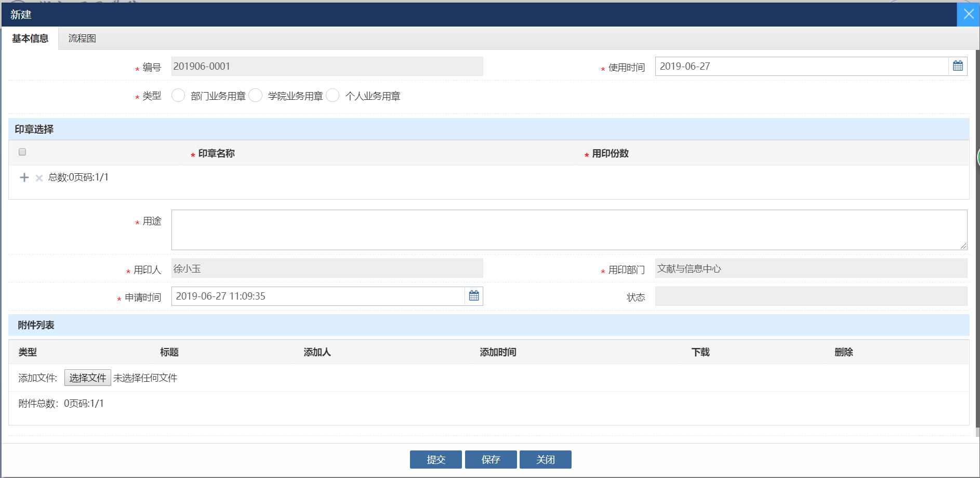Click the 选择文件 upload button
This screenshot has height=478, width=980.
point(87,378)
